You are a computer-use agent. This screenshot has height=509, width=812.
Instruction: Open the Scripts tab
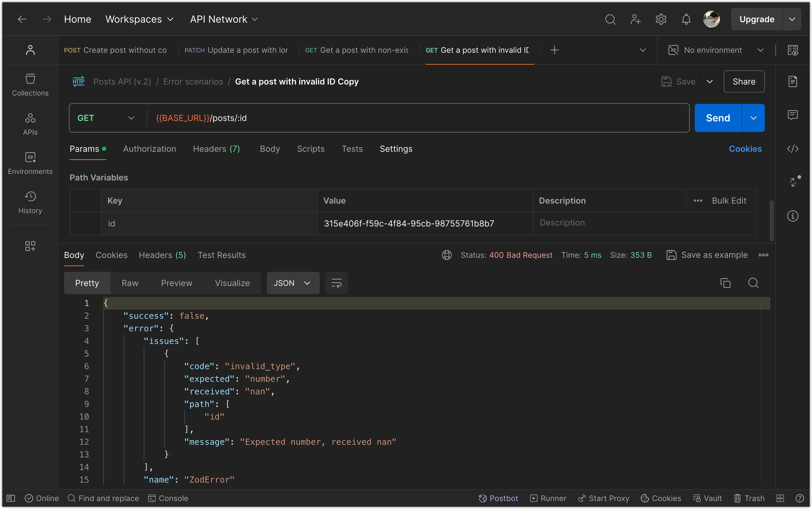click(x=310, y=148)
